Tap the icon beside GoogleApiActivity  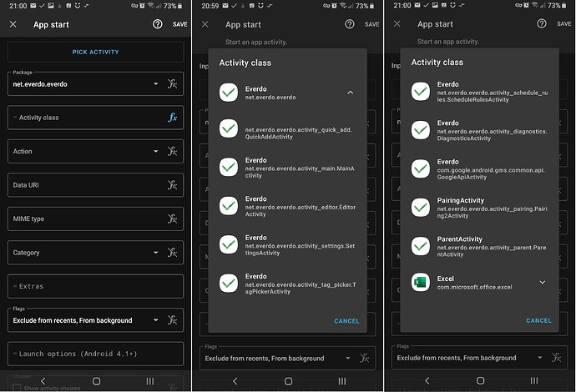tap(421, 168)
